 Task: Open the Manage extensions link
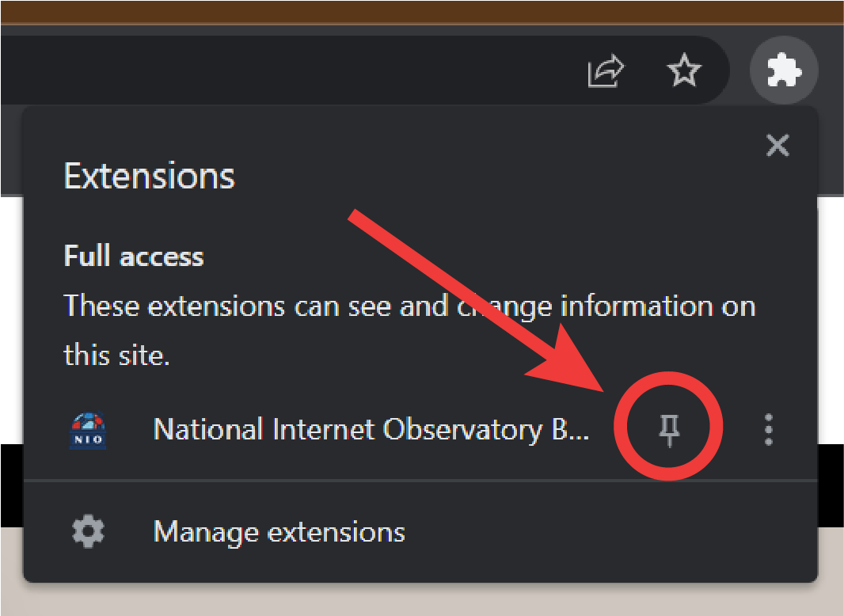(x=279, y=531)
